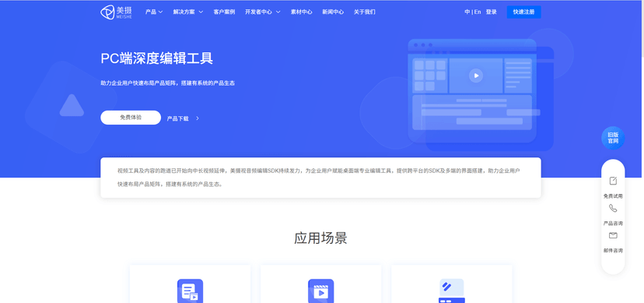This screenshot has height=303, width=644.
Task: Click the 快速注册 button
Action: 523,12
